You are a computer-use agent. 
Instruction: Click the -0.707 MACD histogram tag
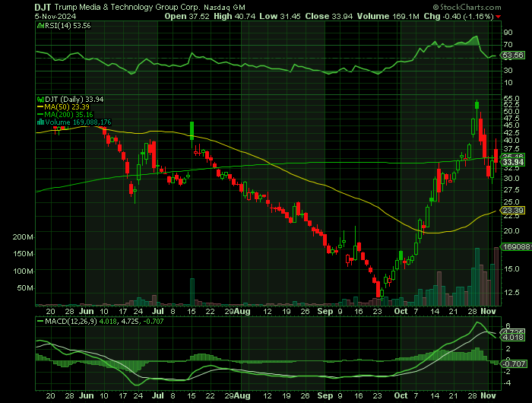tap(514, 363)
